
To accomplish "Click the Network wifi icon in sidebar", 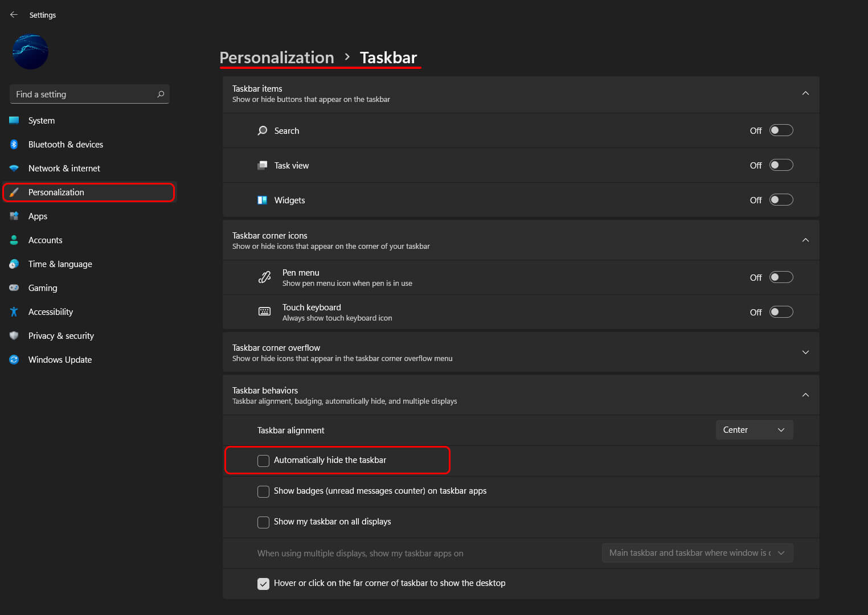I will 14,169.
